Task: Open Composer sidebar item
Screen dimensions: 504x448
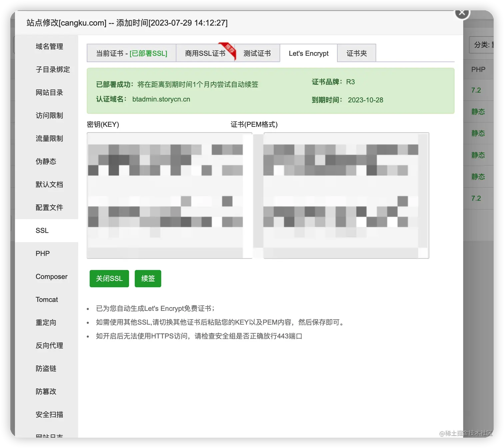Action: (x=47, y=277)
